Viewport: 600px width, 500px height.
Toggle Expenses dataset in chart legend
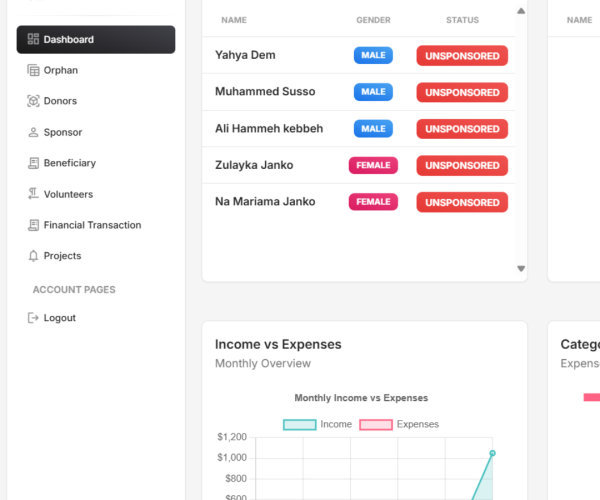(398, 424)
